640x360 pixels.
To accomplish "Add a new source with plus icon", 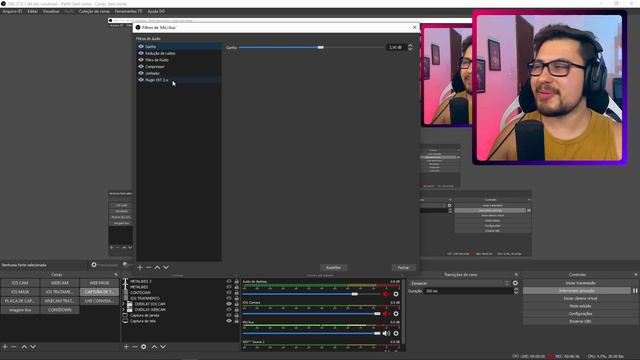I will coord(126,347).
